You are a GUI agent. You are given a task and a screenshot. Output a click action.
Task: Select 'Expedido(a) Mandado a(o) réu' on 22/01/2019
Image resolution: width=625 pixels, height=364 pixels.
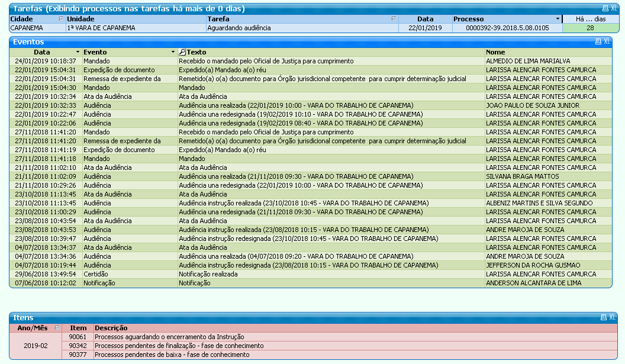tap(223, 70)
